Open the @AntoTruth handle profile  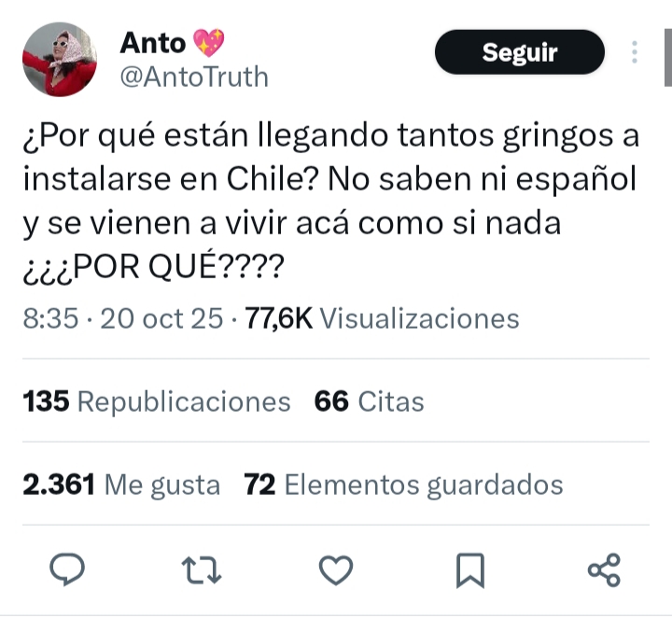pos(194,77)
